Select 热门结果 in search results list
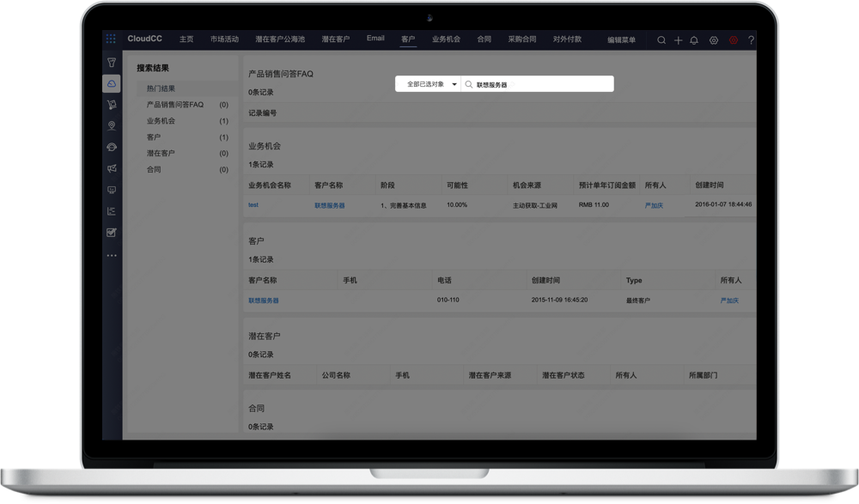 (161, 88)
